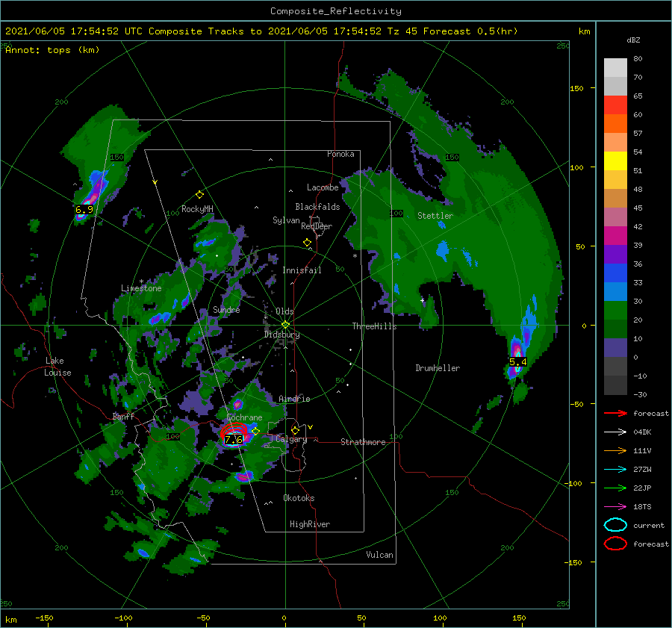Click the Banff town label
Image resolution: width=672 pixels, height=628 pixels.
123,416
